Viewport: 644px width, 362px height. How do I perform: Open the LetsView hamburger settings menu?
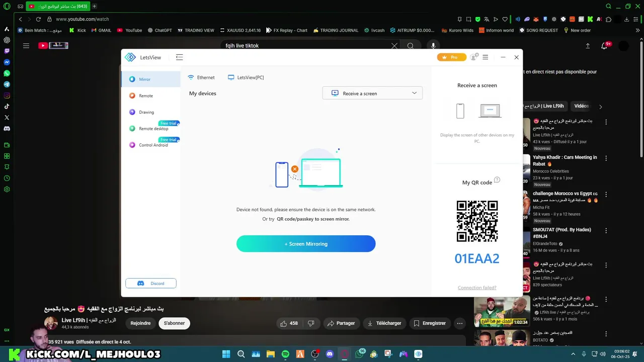pyautogui.click(x=485, y=57)
